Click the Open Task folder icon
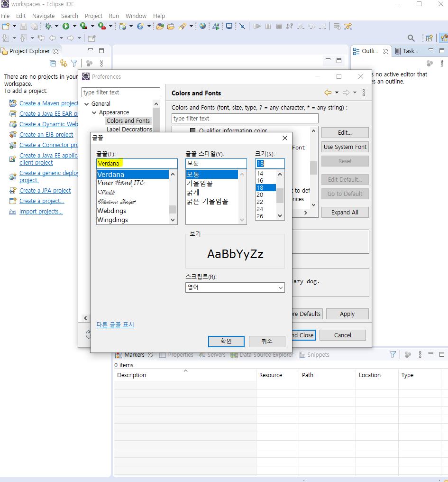 click(x=171, y=27)
